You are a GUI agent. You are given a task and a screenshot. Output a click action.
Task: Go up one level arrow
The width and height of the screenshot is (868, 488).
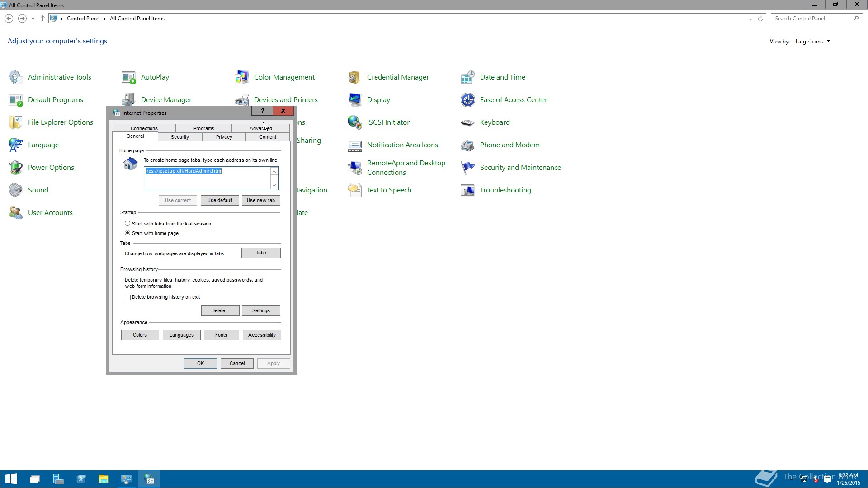pos(42,19)
